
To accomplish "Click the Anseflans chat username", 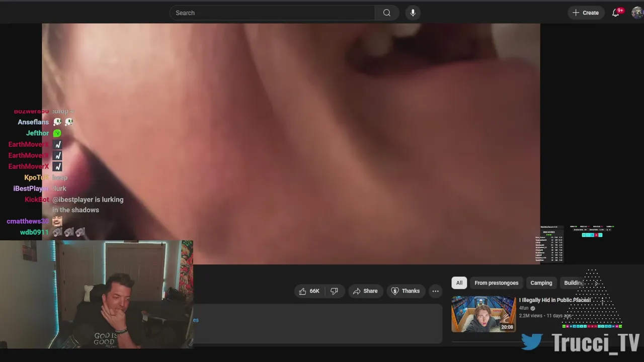I will click(33, 122).
